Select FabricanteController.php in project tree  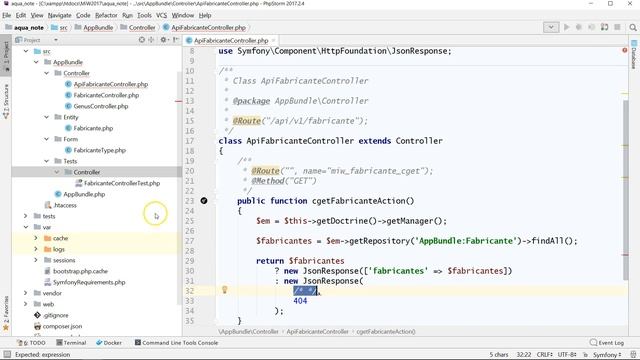(106, 95)
